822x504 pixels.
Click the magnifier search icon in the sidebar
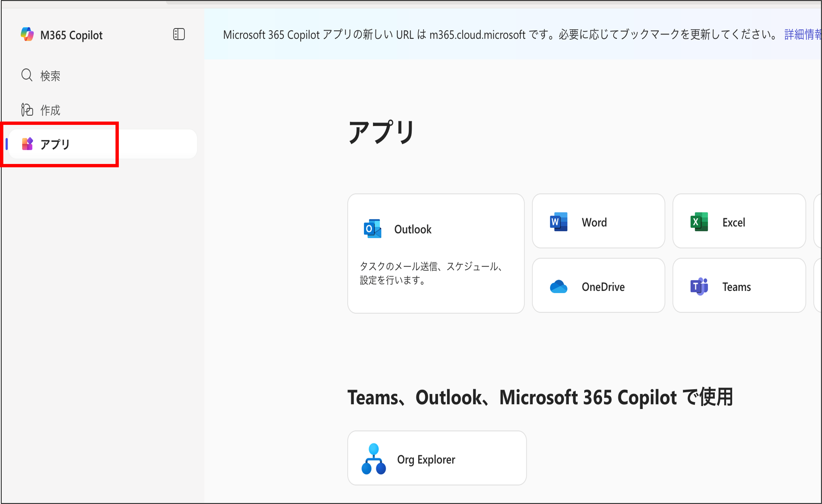pos(27,75)
